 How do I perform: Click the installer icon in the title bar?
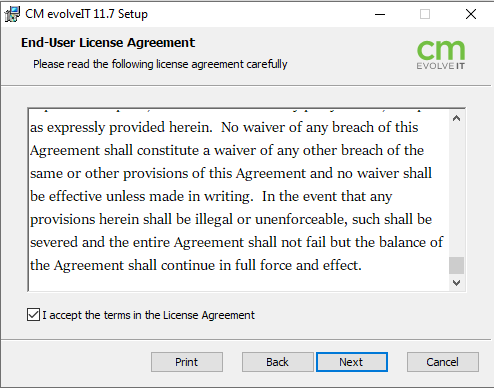coord(12,14)
